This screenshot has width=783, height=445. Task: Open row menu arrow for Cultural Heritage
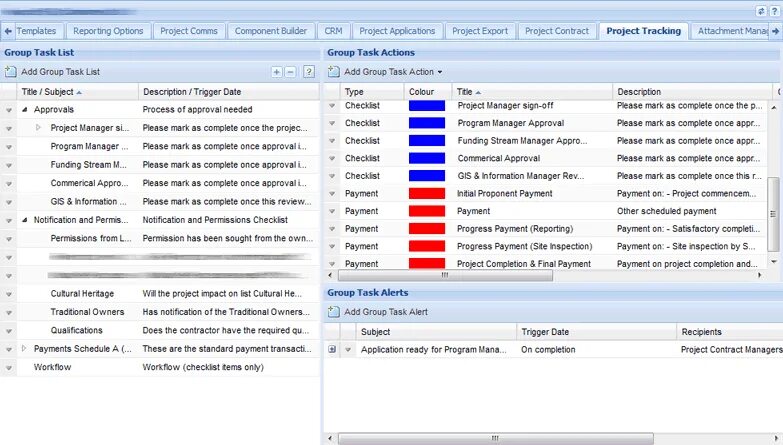click(8, 294)
